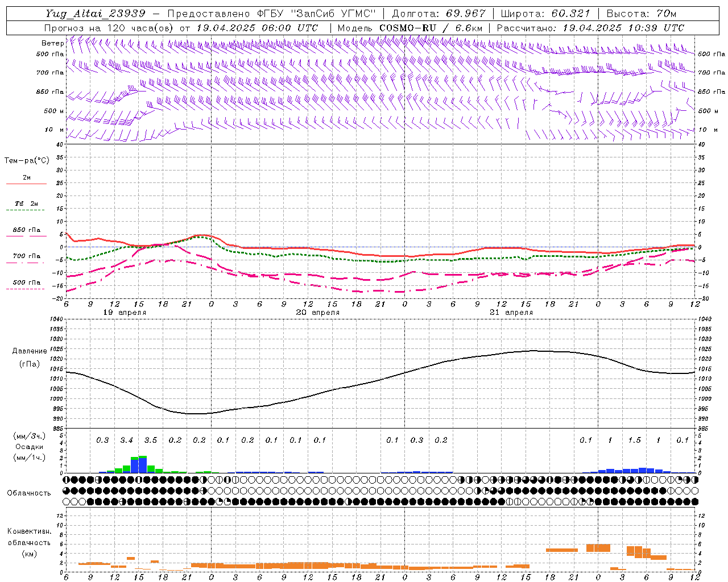
Task: Click the 3.4 precipitation value
Action: (126, 440)
